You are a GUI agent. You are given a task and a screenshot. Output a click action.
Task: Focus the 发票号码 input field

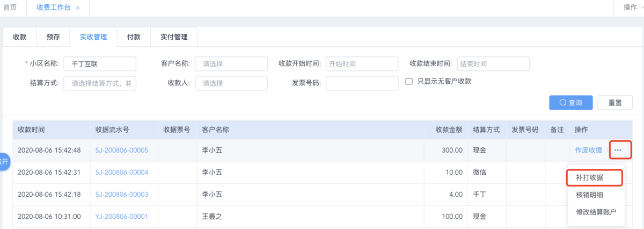click(x=362, y=83)
